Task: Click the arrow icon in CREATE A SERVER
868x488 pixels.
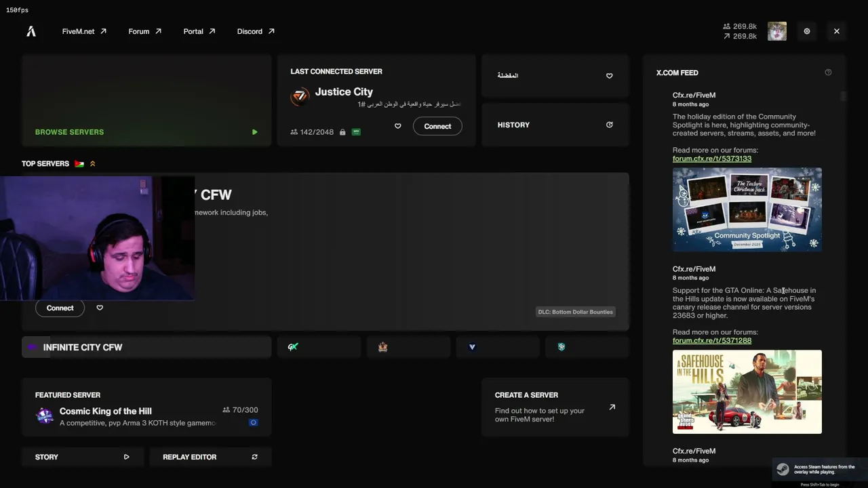Action: (x=612, y=407)
